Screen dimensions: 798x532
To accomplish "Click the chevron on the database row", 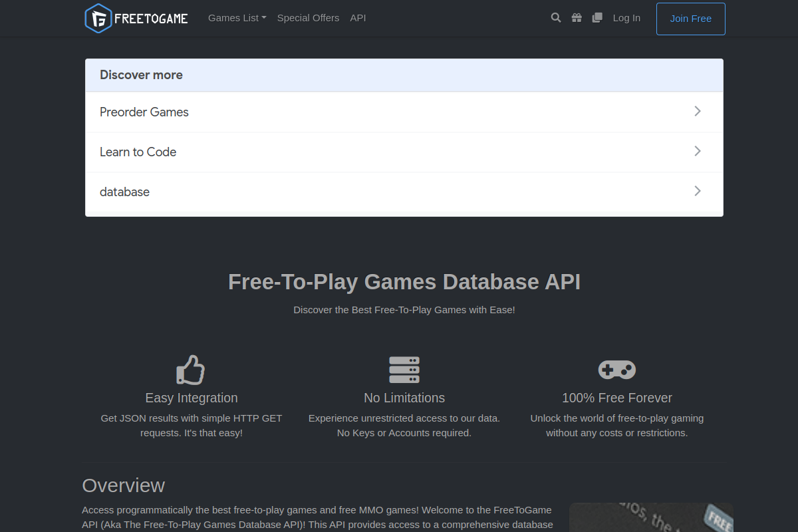I will [698, 191].
